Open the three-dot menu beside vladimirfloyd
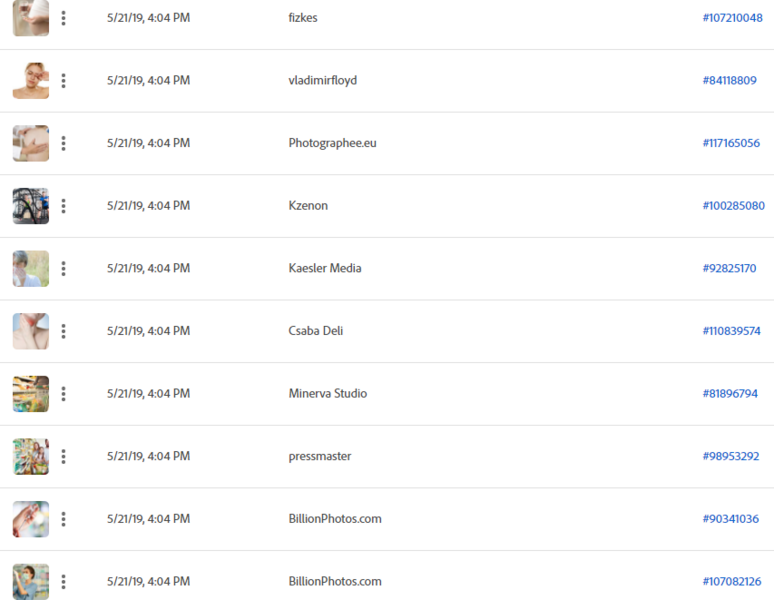 click(x=63, y=80)
